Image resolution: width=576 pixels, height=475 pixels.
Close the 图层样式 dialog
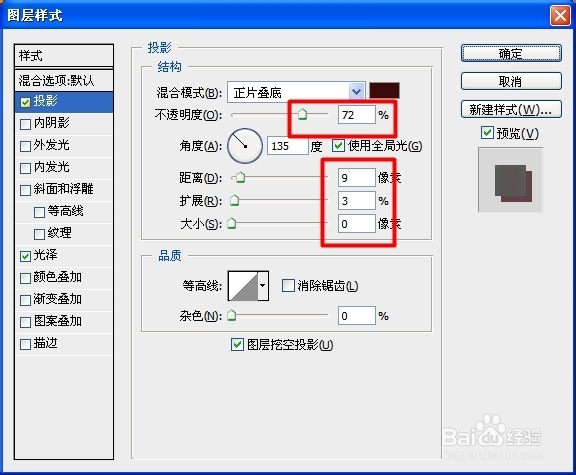click(560, 15)
